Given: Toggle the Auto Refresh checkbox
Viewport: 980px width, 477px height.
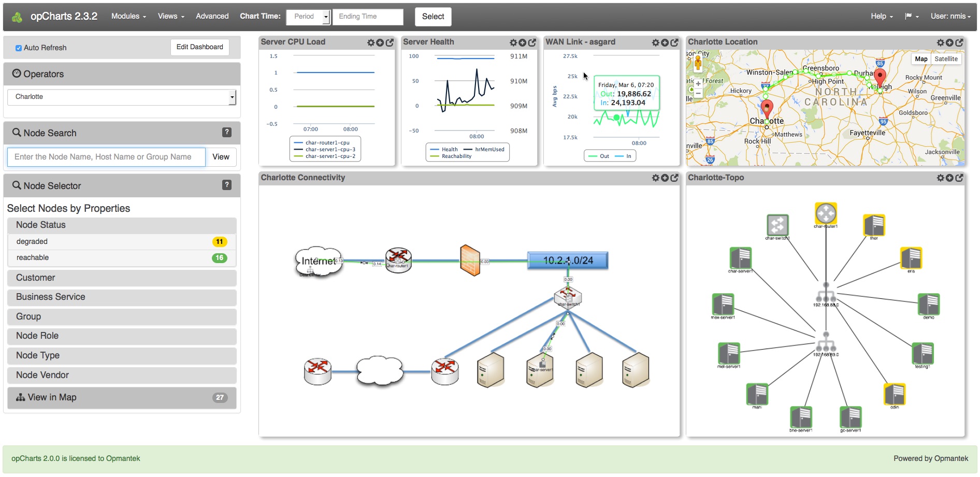Looking at the screenshot, I should [19, 48].
